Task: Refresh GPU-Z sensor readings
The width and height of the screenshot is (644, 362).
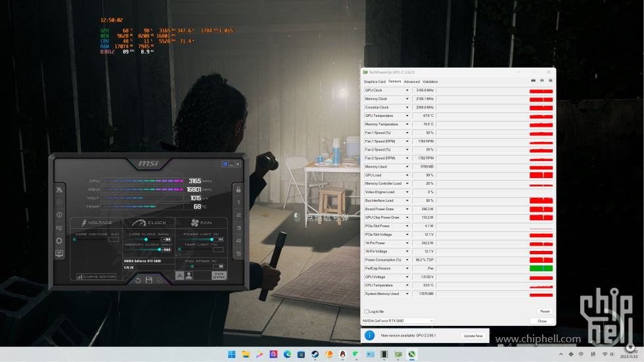Action: point(541,80)
